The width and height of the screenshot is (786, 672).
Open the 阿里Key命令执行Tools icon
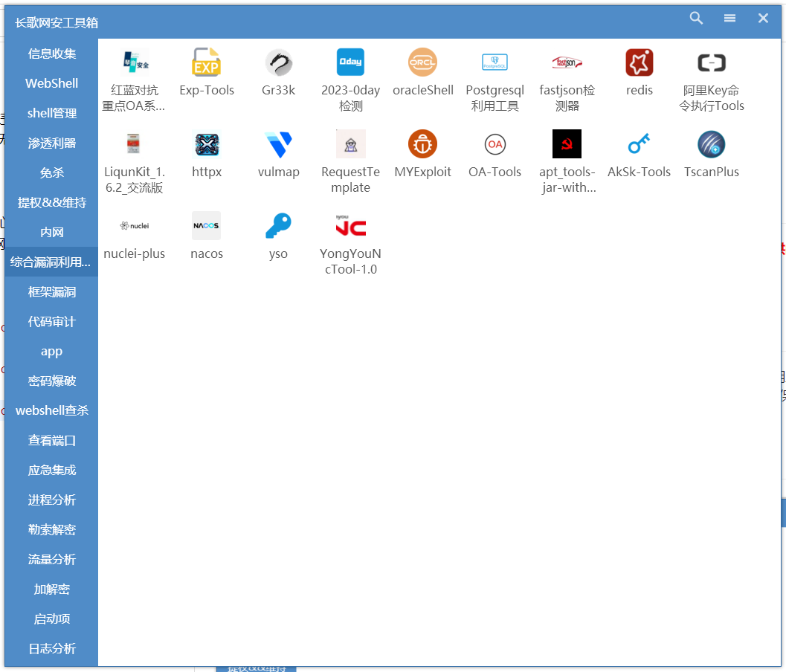[x=712, y=62]
